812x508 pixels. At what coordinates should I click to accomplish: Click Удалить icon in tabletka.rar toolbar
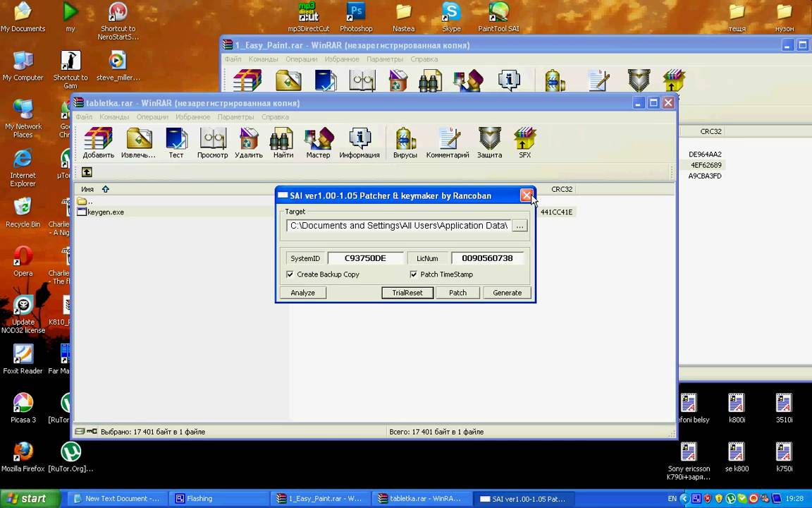[249, 143]
